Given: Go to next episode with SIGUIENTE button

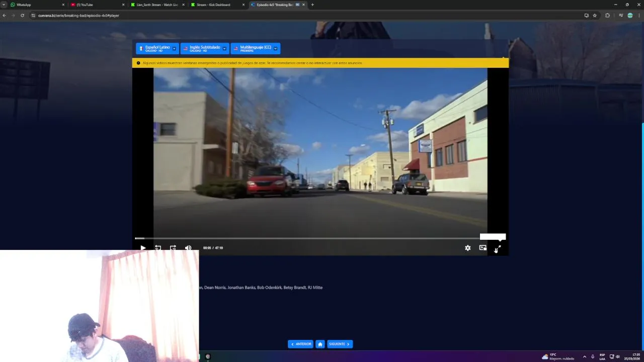Looking at the screenshot, I should click(x=340, y=344).
